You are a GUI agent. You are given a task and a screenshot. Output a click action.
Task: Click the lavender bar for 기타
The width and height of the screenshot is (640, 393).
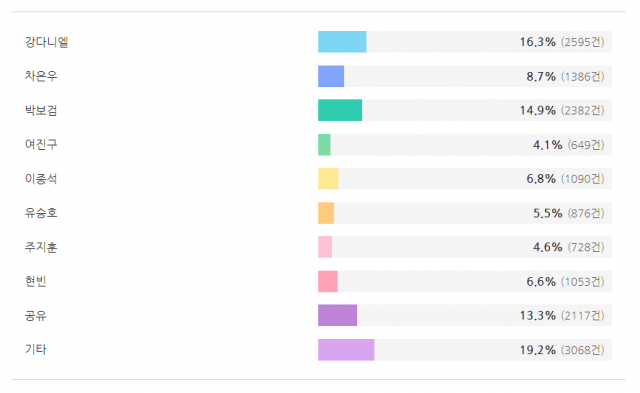tap(346, 350)
